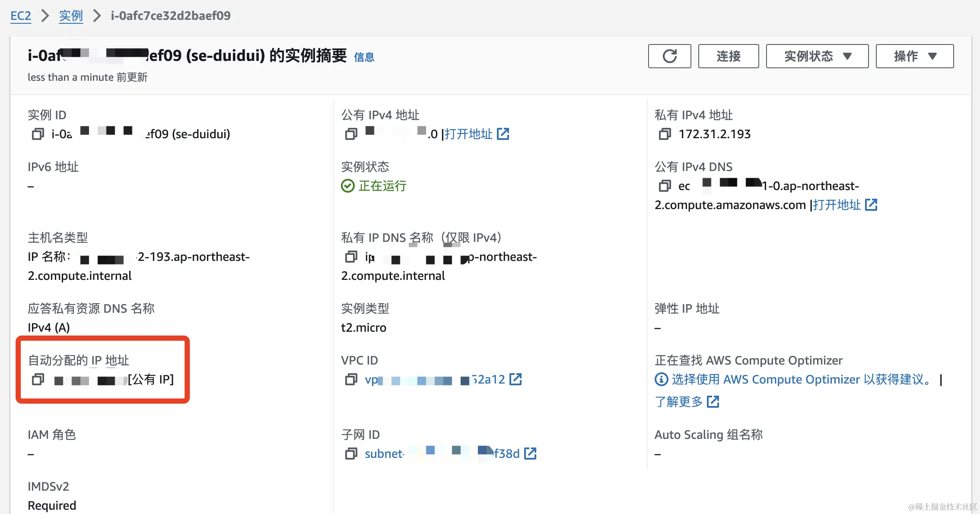Copy the private IP DNS name
Viewport: 980px width, 514px height.
pyautogui.click(x=351, y=257)
